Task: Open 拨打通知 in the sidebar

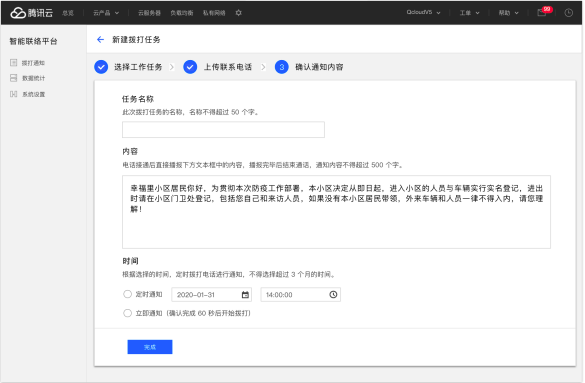Action: click(x=33, y=63)
